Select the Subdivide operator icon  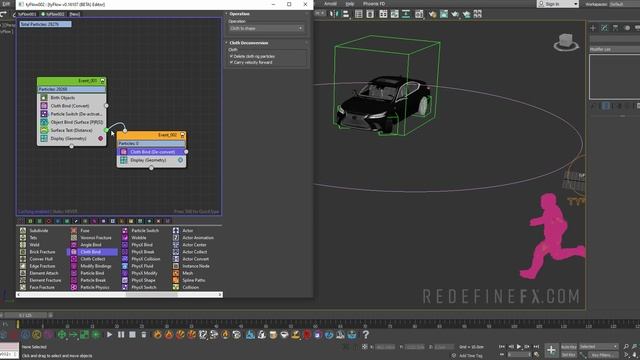(23, 231)
